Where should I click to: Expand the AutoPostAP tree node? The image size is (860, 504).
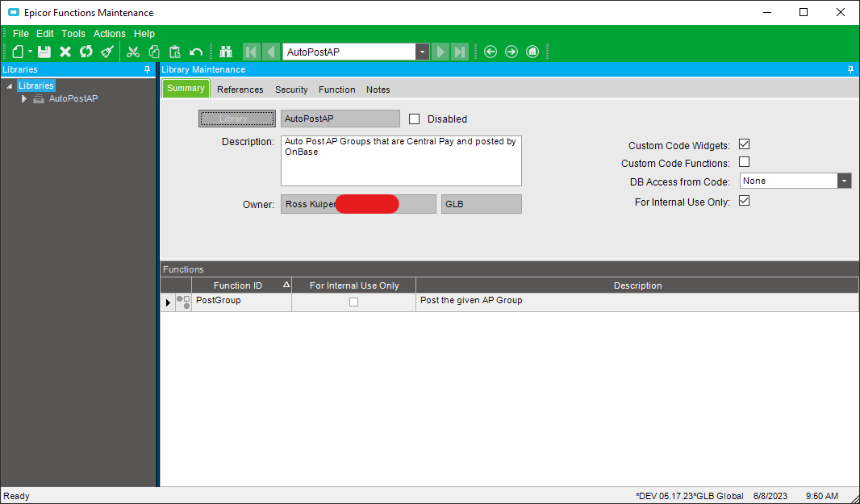23,98
